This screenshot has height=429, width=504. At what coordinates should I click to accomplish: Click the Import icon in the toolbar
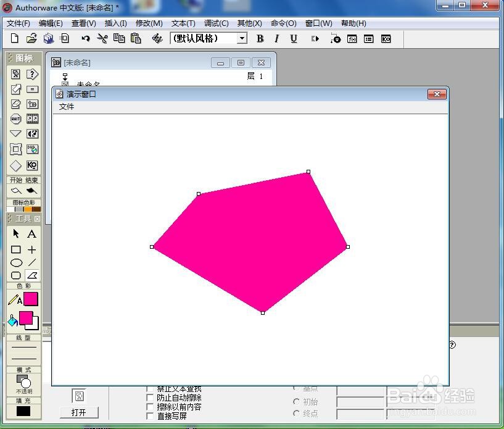[x=65, y=39]
